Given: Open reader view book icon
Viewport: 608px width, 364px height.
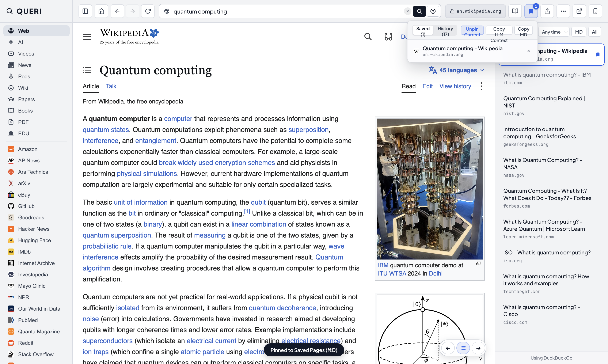Looking at the screenshot, I should [x=515, y=11].
